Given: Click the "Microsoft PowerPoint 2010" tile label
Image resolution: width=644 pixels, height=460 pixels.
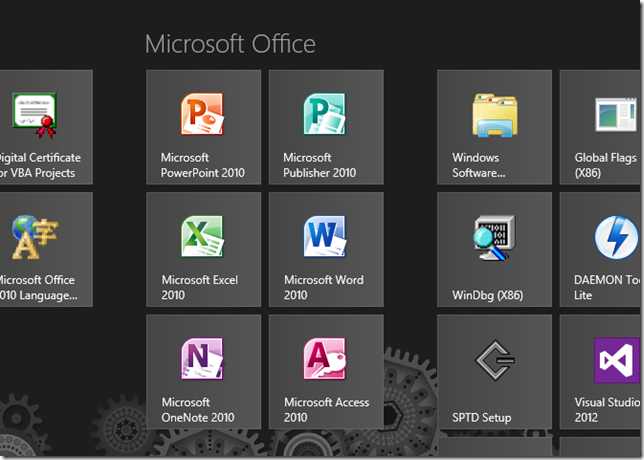Looking at the screenshot, I should pyautogui.click(x=202, y=165).
